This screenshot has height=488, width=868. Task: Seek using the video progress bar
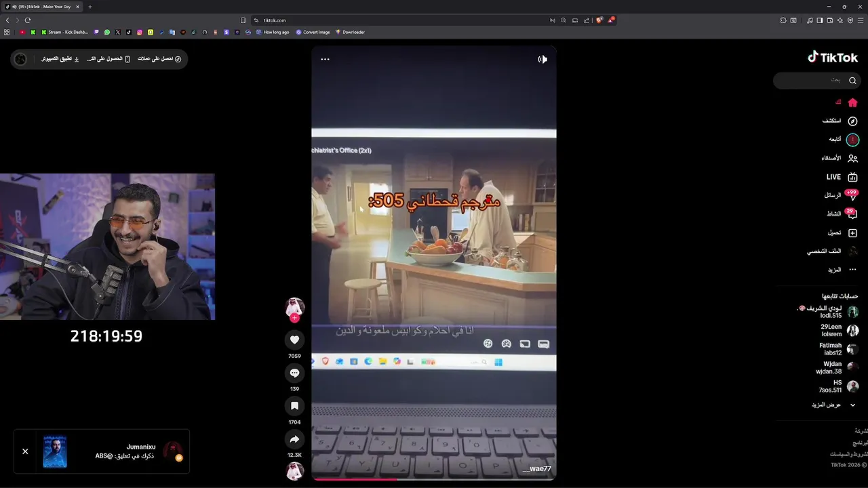click(x=434, y=479)
